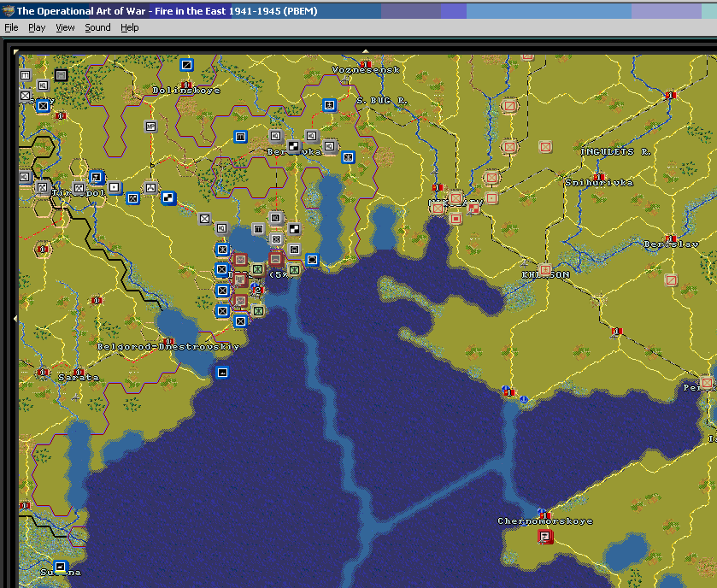Click the Voznesensk town label
This screenshot has width=717, height=588.
366,70
